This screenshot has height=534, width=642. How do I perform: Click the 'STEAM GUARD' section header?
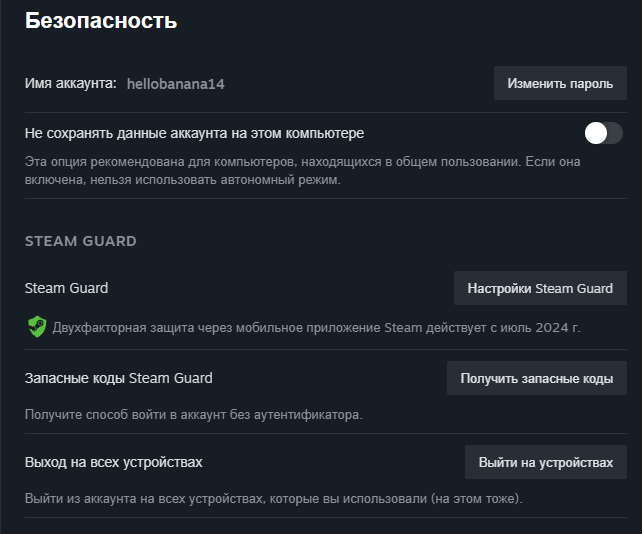(81, 241)
